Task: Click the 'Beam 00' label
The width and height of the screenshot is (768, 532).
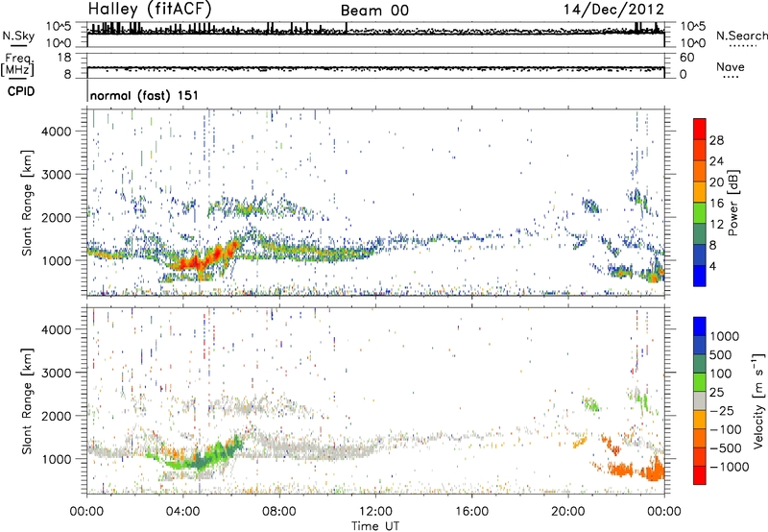Action: 374,11
